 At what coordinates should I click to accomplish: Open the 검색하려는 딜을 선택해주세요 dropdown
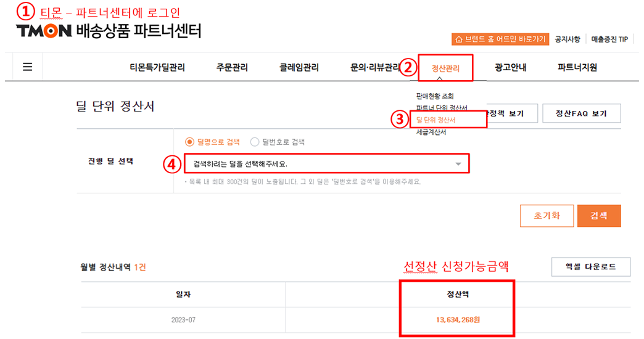pyautogui.click(x=326, y=164)
